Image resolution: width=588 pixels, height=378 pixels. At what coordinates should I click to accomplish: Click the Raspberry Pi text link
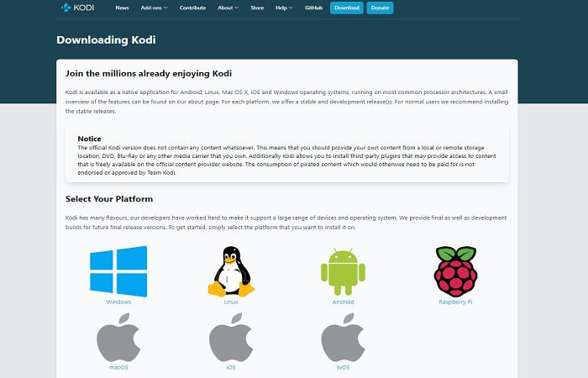[x=455, y=302]
